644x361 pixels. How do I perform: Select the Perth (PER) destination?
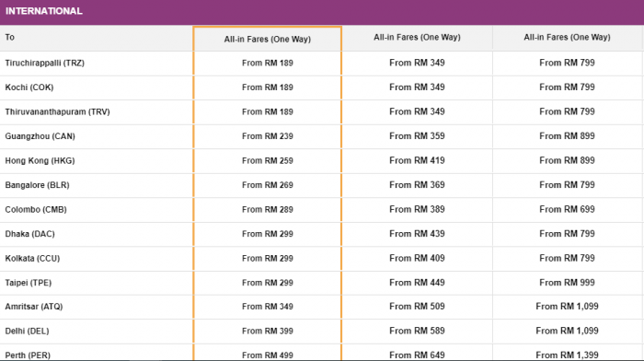tap(28, 355)
